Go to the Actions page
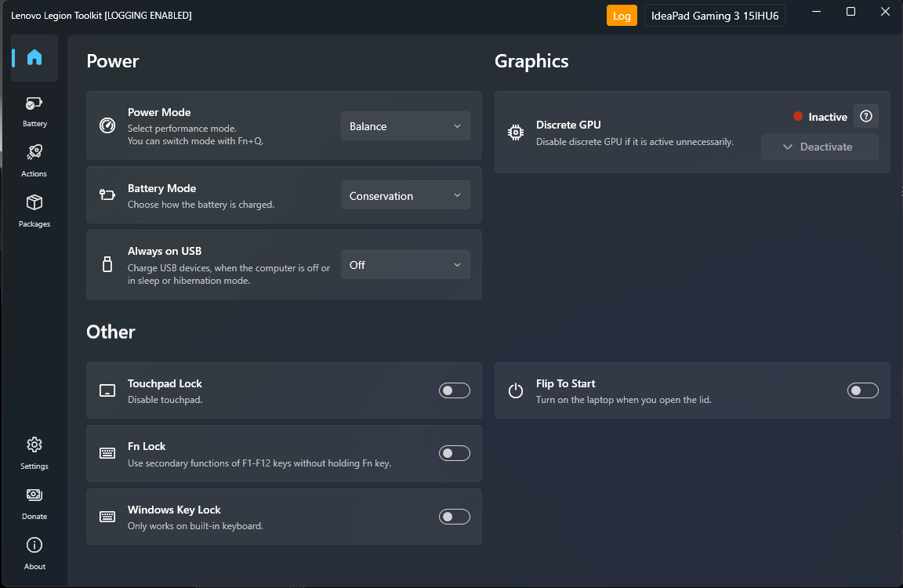Screen dimensions: 903x588 [x=34, y=162]
